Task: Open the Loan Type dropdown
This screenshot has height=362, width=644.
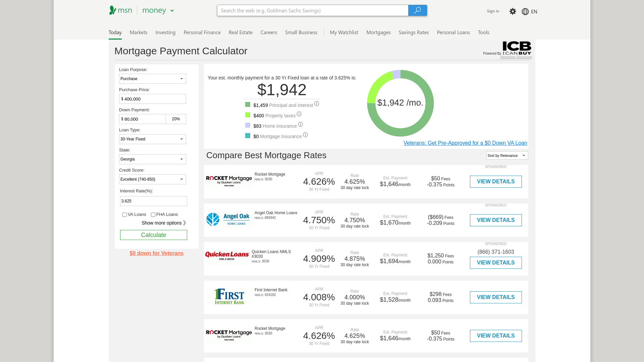Action: (x=153, y=139)
